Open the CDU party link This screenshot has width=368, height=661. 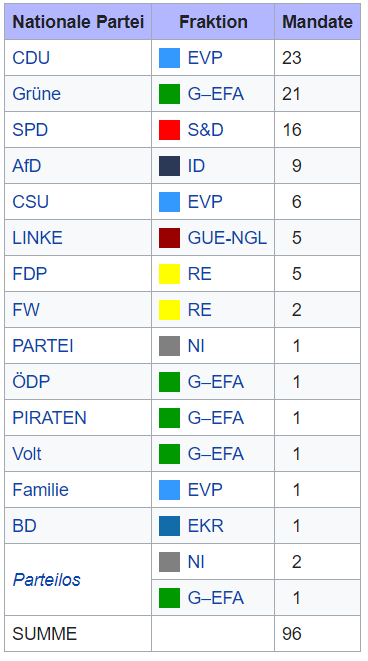[31, 58]
